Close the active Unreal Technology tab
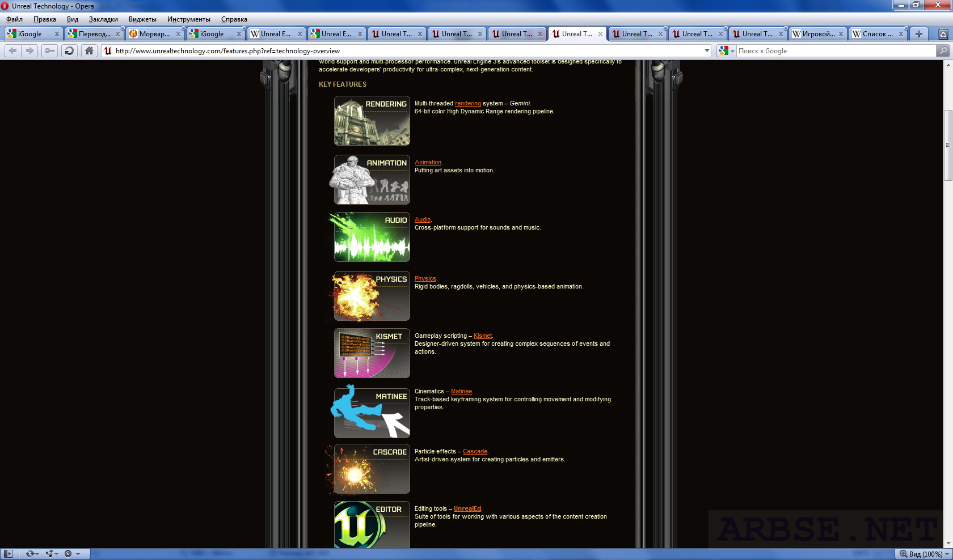953x560 pixels. [600, 34]
